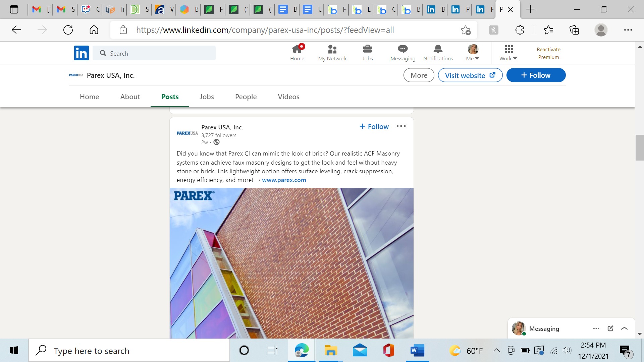Viewport: 644px width, 362px height.
Task: Click Reactivate Premium link
Action: pyautogui.click(x=548, y=53)
